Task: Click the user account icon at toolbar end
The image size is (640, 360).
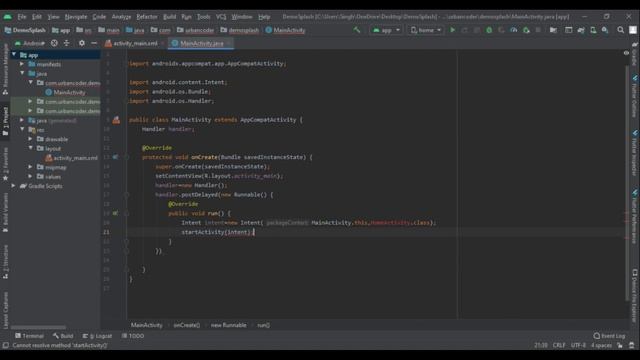Action: [x=633, y=30]
